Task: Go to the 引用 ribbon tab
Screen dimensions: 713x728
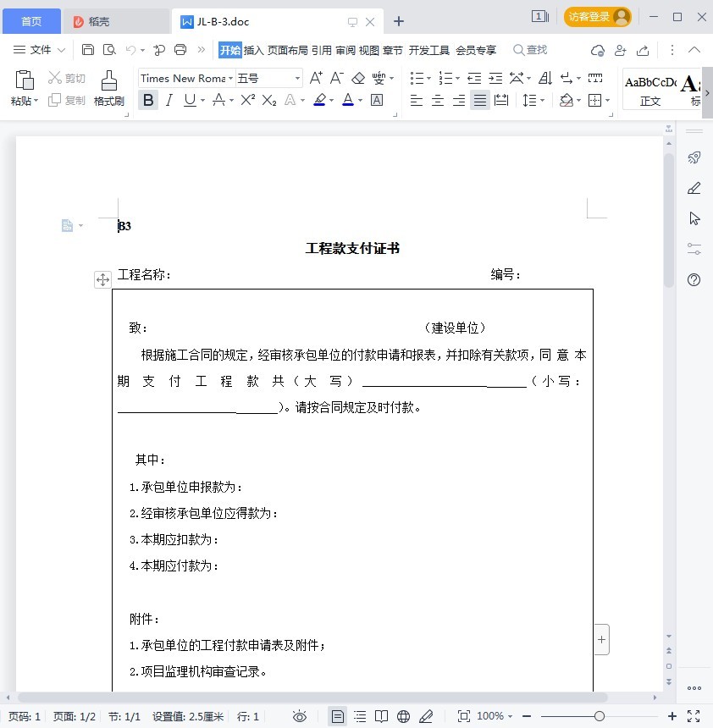Action: 322,50
